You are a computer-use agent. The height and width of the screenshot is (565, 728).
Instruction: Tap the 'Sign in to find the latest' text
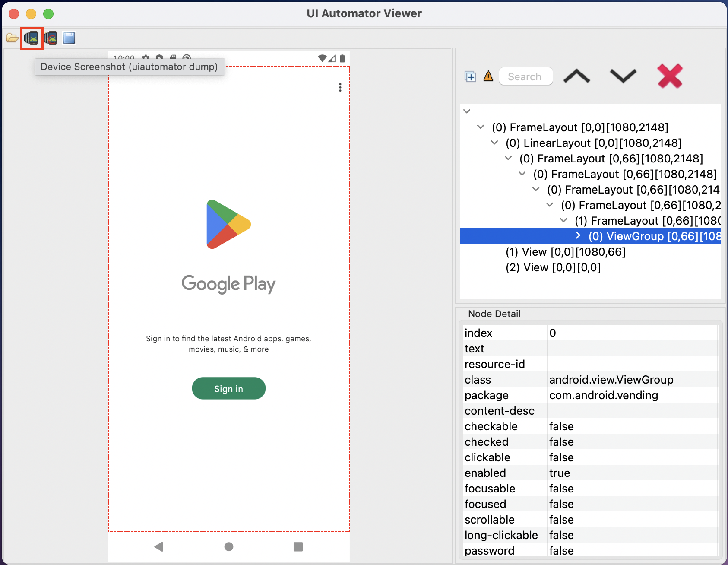coord(228,344)
